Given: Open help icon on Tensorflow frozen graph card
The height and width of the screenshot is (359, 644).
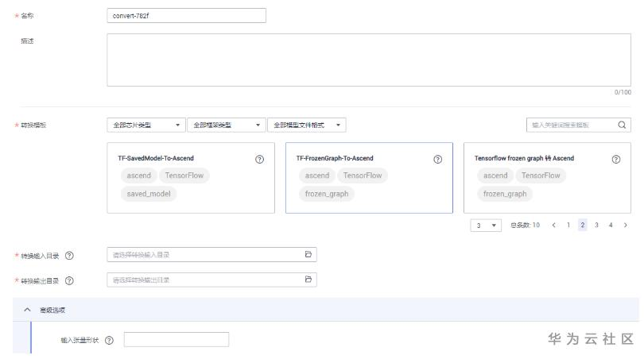Looking at the screenshot, I should tap(616, 159).
